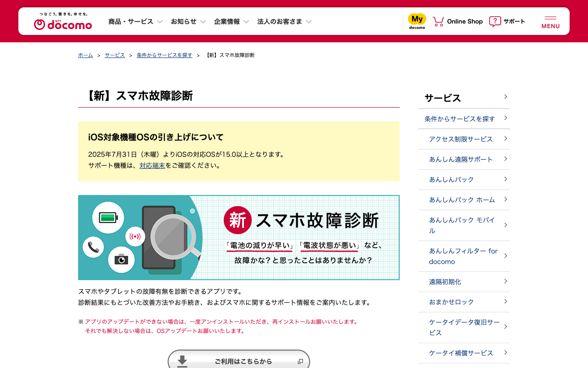This screenshot has height=368, width=588.
Task: Click the chevron on the あんしんフィルター for docomo row
Action: point(505,255)
